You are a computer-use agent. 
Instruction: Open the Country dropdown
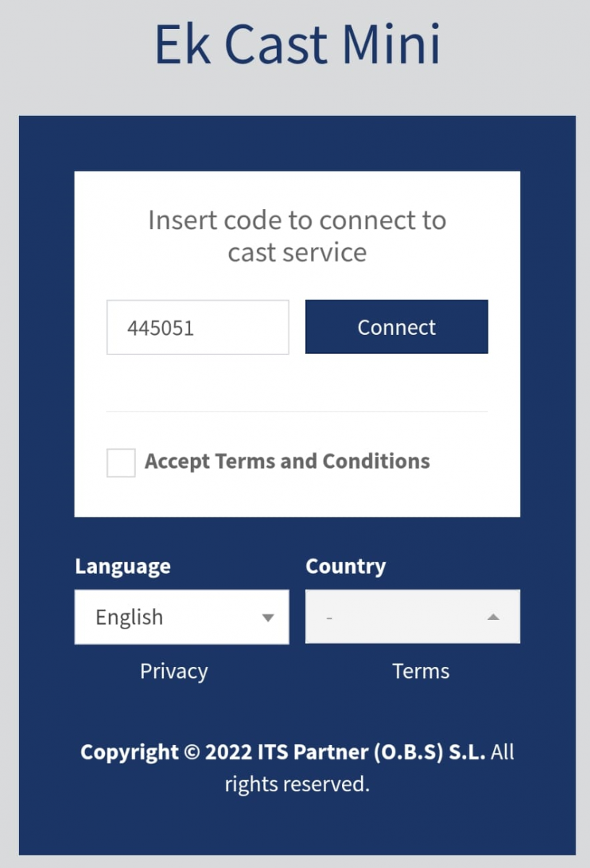(412, 617)
